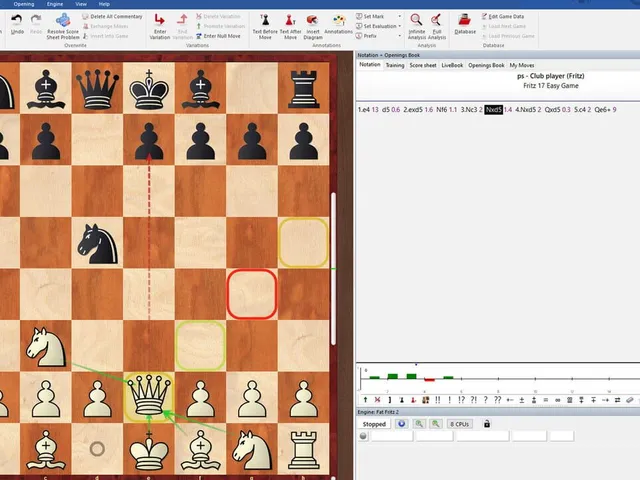Switch to the LiveBook tab
This screenshot has height=480, width=640.
point(452,65)
